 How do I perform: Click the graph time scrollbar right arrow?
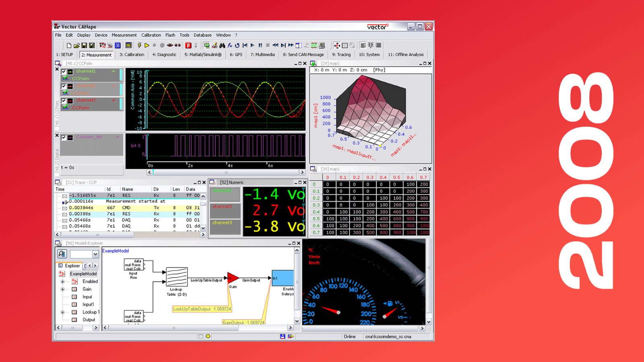[x=302, y=172]
